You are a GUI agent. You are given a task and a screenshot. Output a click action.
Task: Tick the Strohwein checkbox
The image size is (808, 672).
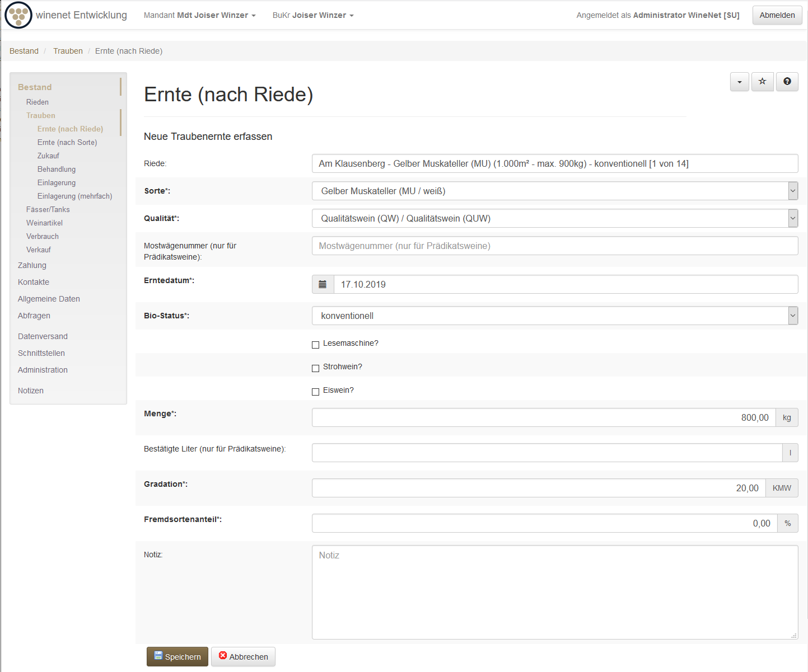tap(316, 368)
